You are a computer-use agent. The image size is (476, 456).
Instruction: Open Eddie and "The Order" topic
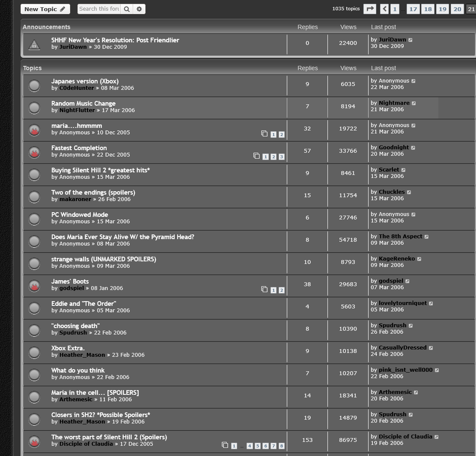[x=84, y=304]
